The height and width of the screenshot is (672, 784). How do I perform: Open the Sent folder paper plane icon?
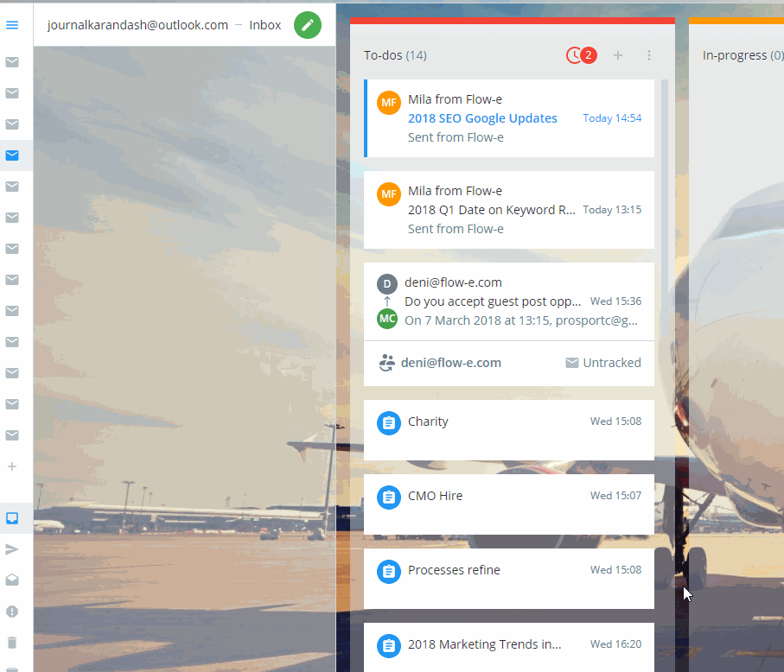pos(12,549)
